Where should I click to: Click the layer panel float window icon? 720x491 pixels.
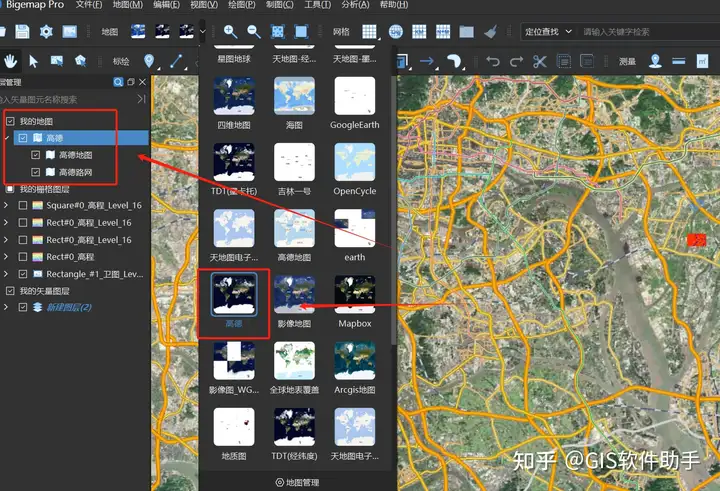point(131,82)
